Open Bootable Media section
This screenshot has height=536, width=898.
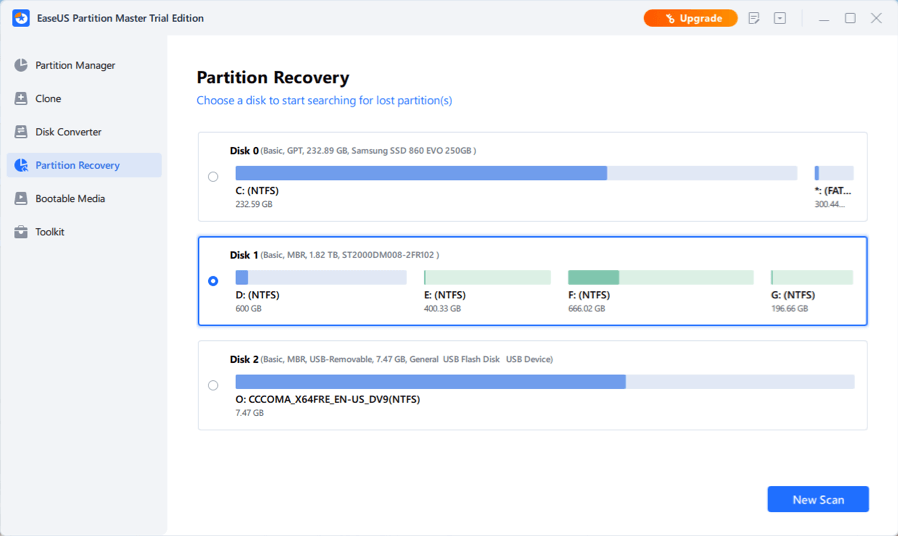(70, 199)
